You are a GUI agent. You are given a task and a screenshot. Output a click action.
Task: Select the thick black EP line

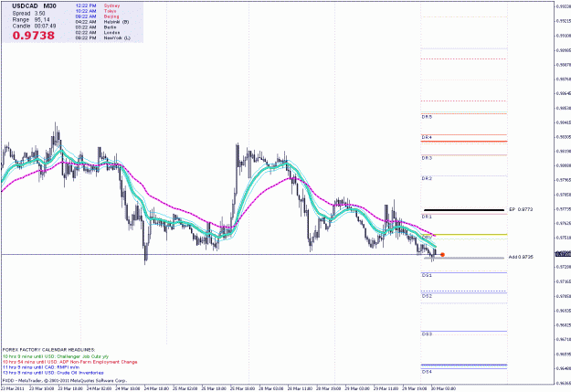[x=464, y=210]
